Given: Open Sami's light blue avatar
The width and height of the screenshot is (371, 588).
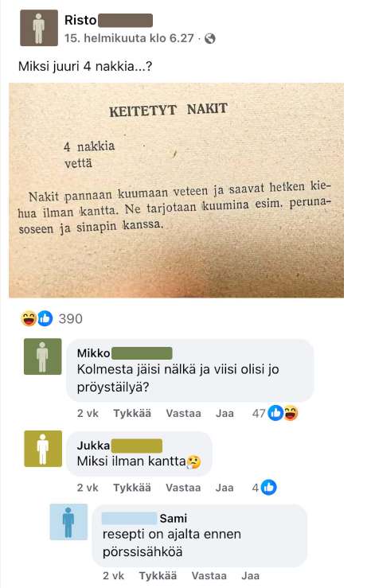Looking at the screenshot, I should coord(68,522).
